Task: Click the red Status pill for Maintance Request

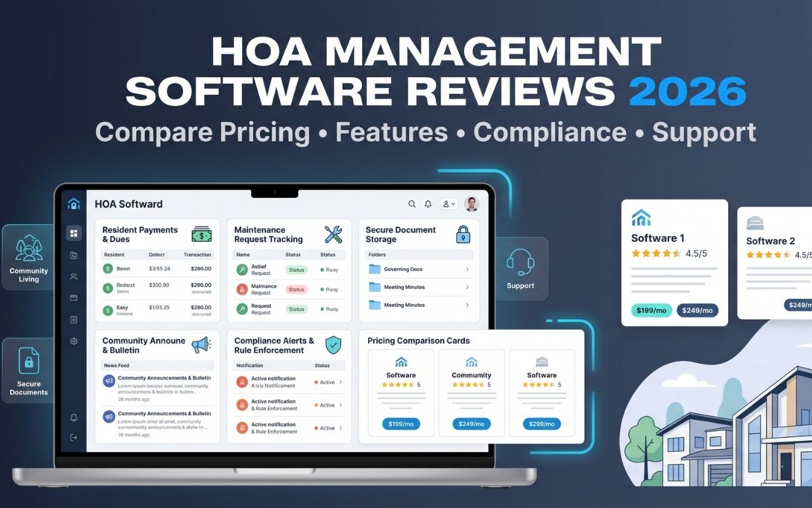Action: (296, 289)
